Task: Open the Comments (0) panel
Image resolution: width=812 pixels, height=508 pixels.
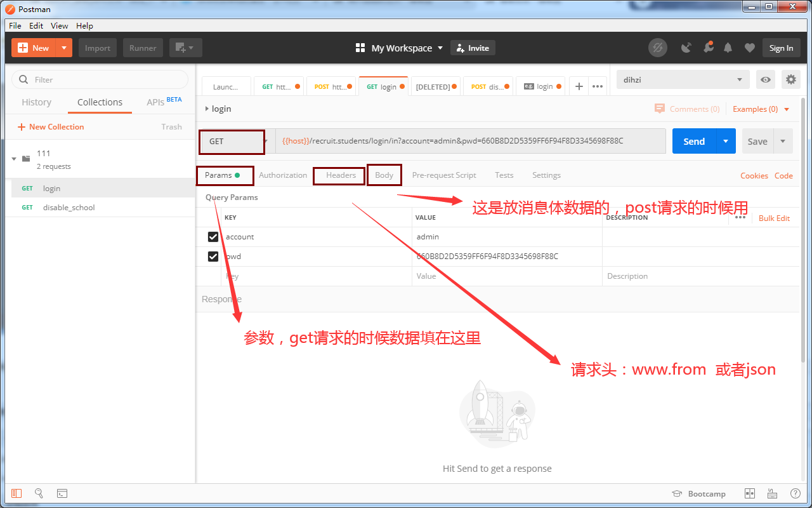Action: click(x=687, y=109)
